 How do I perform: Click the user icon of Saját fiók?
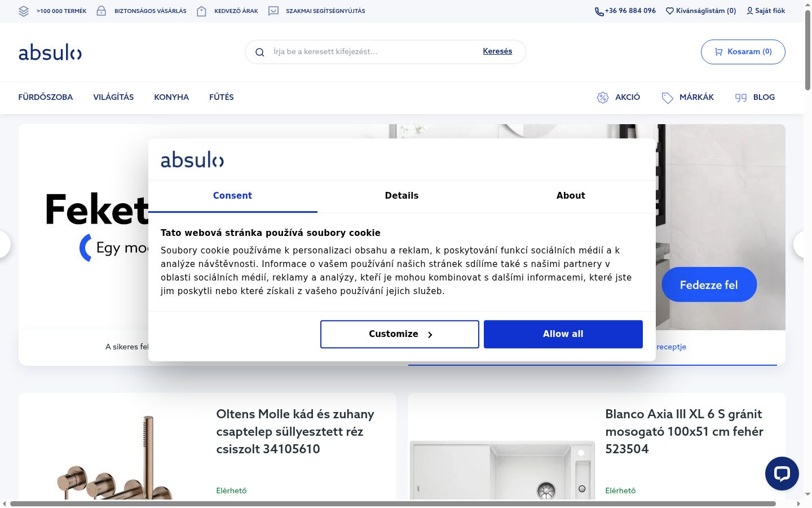(749, 11)
